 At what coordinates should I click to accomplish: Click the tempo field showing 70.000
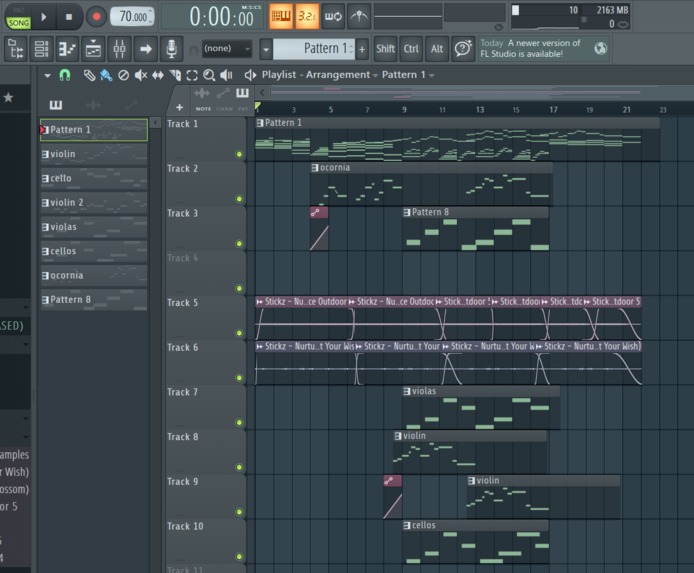point(132,17)
